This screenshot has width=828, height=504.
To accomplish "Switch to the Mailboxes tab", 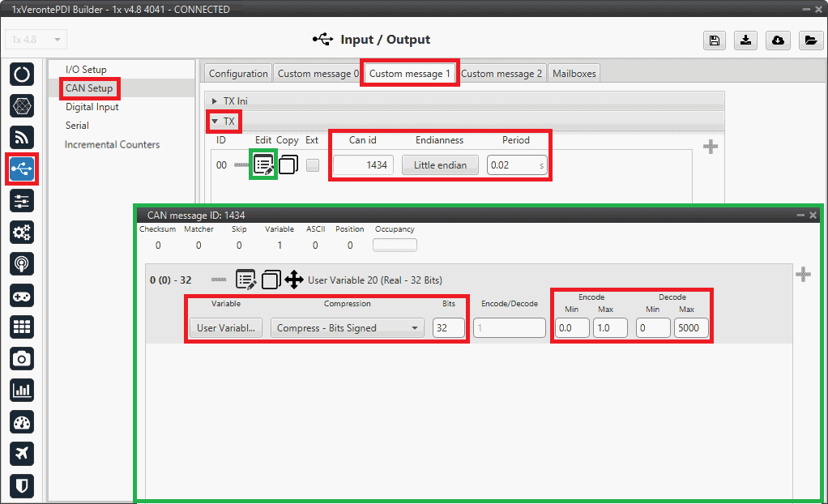I will pos(574,74).
